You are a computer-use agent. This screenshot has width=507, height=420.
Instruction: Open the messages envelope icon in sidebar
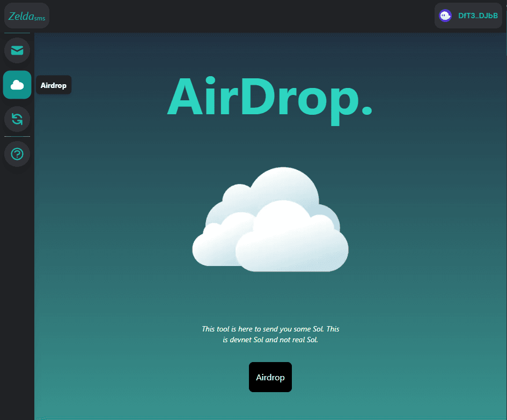(x=17, y=50)
